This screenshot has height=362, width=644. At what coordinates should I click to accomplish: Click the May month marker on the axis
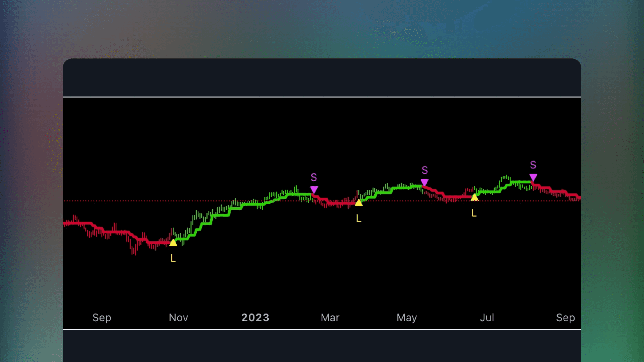(407, 318)
